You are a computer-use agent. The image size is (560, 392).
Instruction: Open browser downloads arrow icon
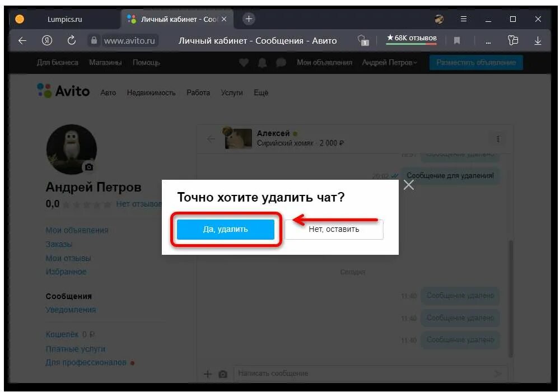pos(538,41)
